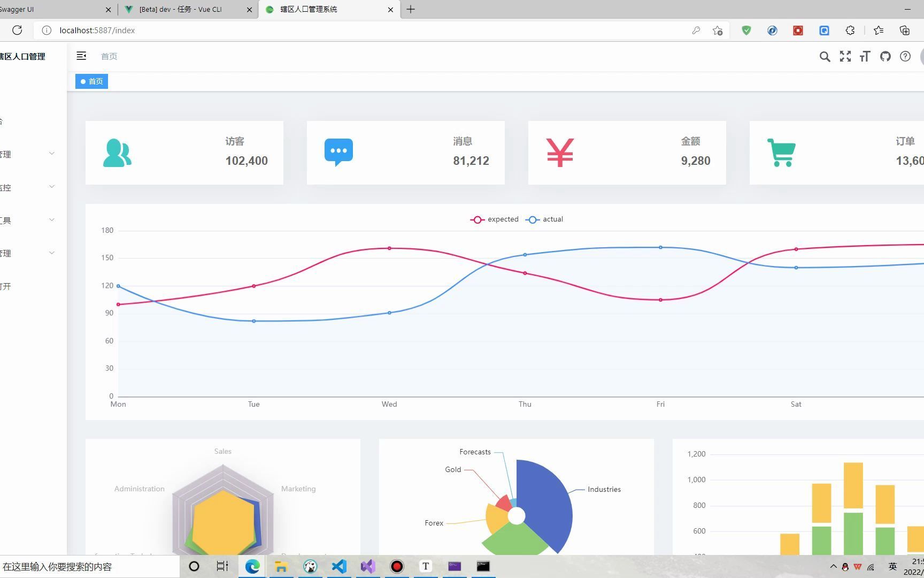The image size is (924, 578).
Task: Click the chat bubble icon on 消息 card
Action: click(x=338, y=153)
